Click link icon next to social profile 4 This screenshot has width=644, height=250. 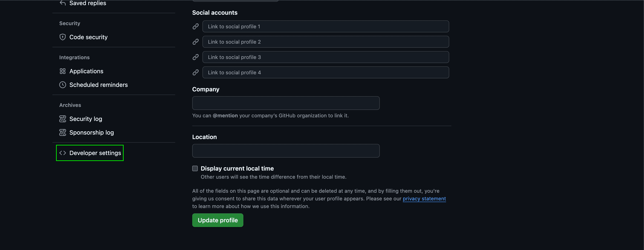tap(195, 72)
